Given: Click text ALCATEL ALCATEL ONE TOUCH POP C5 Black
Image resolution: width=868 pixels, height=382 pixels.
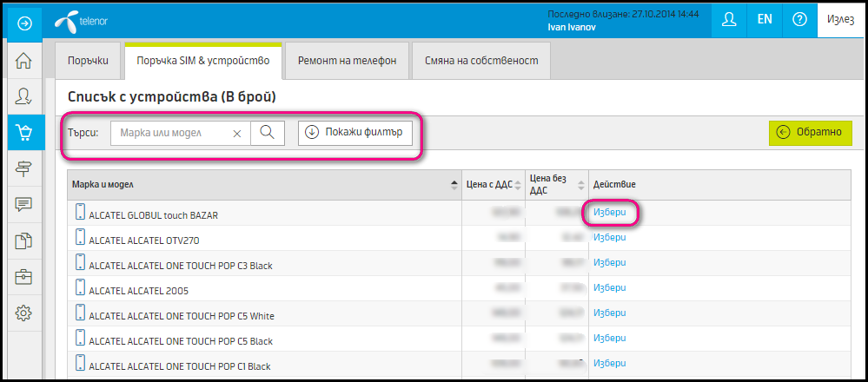Looking at the screenshot, I should click(x=181, y=342).
